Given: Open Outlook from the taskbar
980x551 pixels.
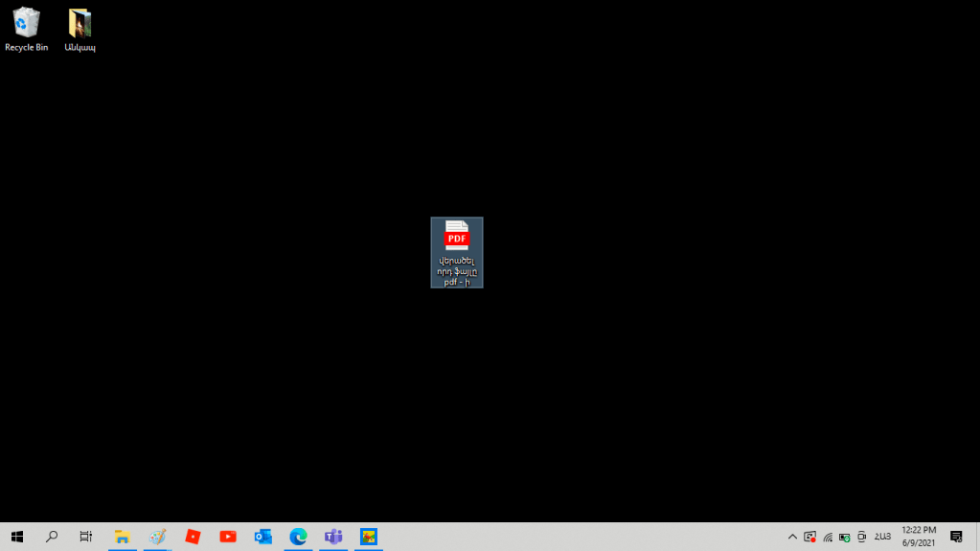Looking at the screenshot, I should pos(262,537).
